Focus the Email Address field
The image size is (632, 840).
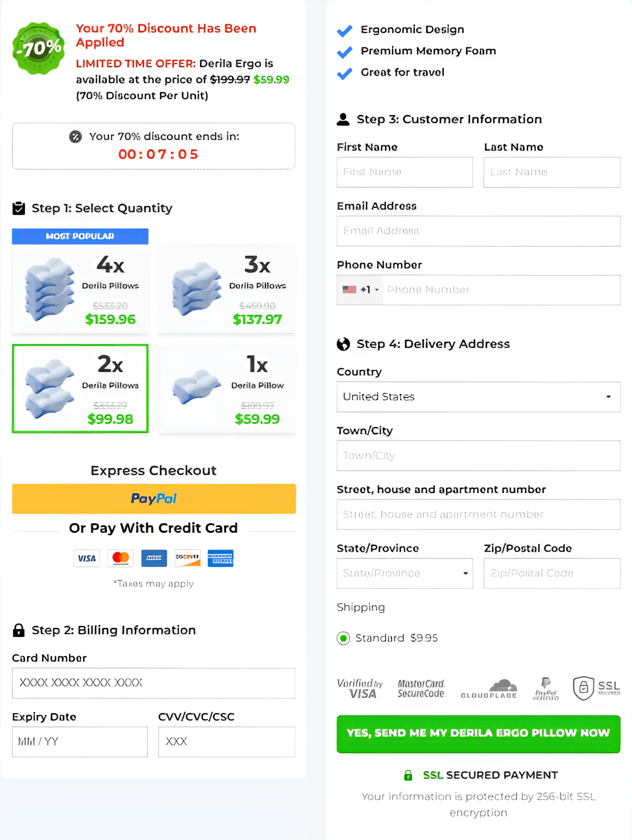[x=478, y=231]
